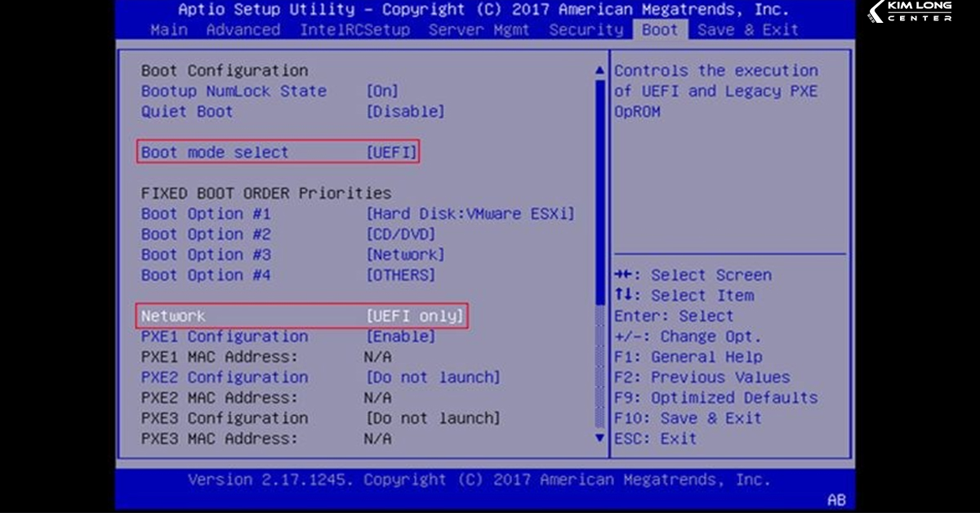Open Boot Option #2 [CD/DVD] list
The width and height of the screenshot is (980, 513).
(x=400, y=234)
